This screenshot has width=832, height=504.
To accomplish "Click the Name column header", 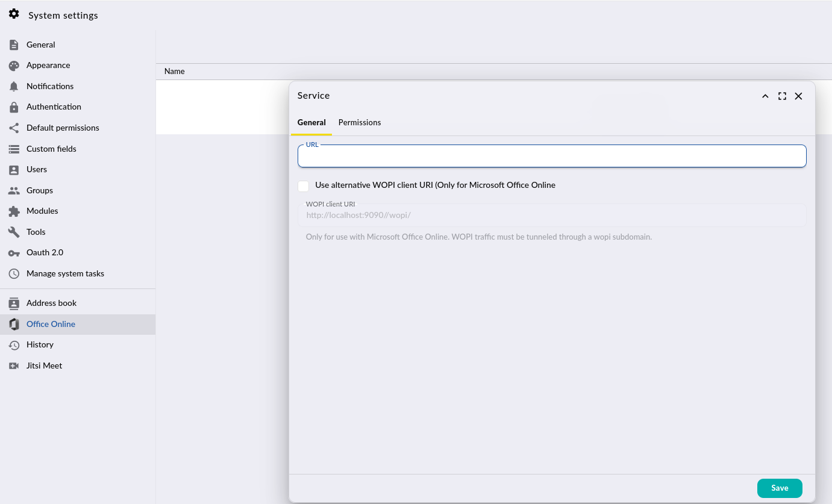I will coord(175,72).
